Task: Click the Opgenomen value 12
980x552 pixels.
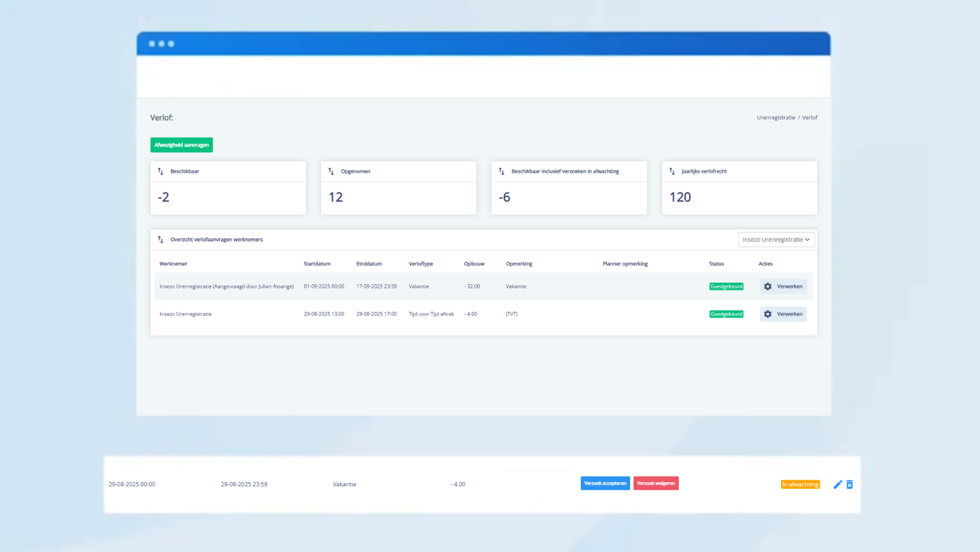Action: [x=336, y=198]
